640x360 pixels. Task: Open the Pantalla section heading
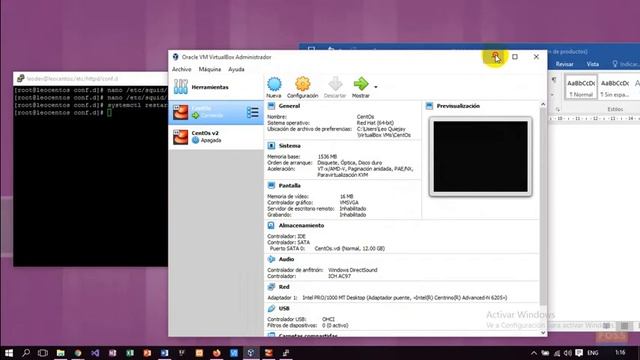pos(290,186)
